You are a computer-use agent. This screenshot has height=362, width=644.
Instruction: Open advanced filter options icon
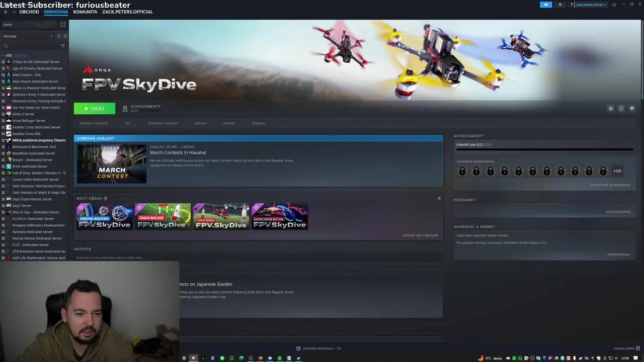coord(63,46)
